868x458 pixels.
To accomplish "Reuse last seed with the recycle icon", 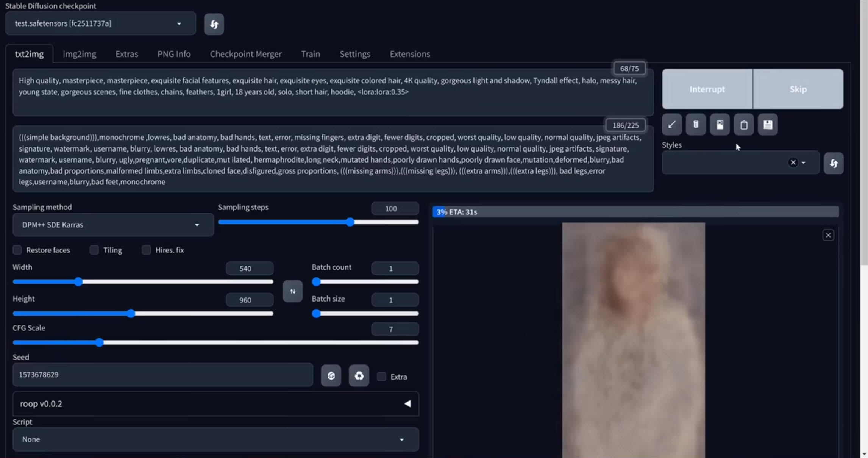I will (359, 376).
